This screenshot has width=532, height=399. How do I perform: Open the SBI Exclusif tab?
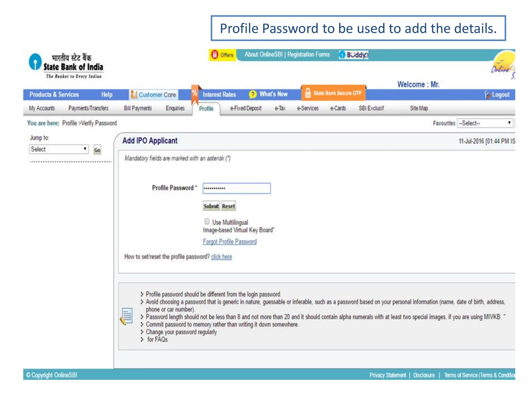point(371,108)
